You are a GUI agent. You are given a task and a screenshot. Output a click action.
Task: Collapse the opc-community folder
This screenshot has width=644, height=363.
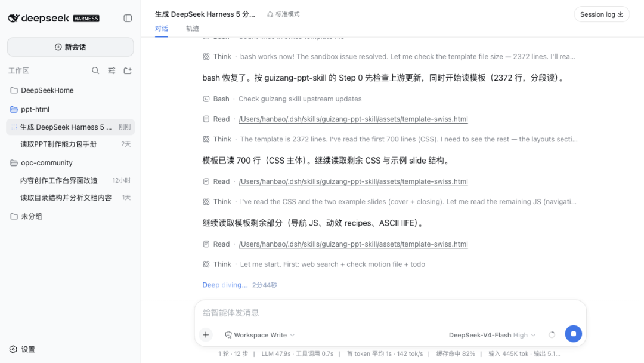click(x=70, y=163)
